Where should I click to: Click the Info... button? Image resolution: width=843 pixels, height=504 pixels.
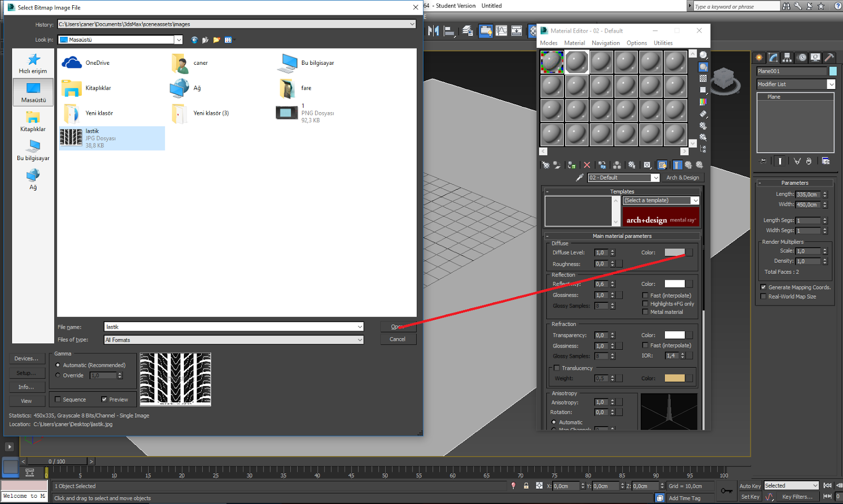26,387
